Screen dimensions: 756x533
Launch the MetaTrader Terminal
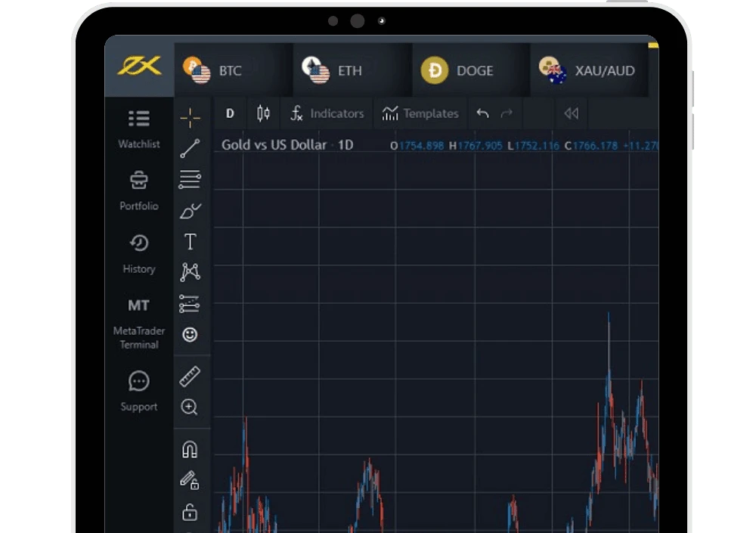pyautogui.click(x=139, y=324)
